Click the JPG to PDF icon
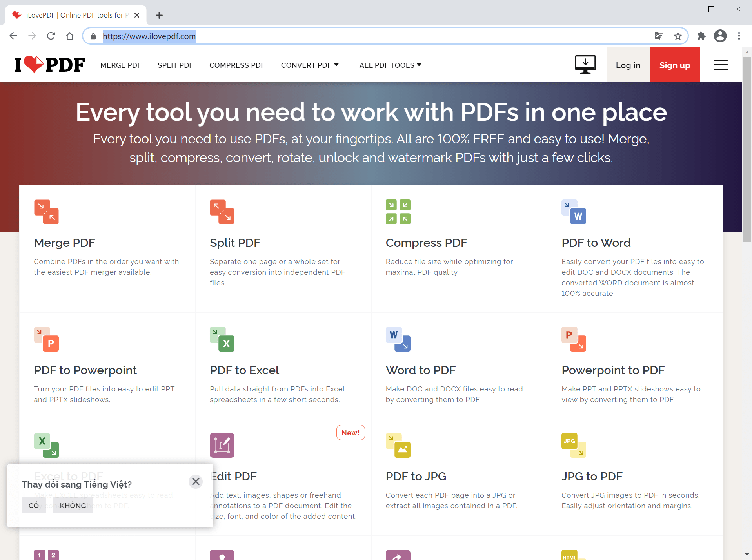Screen dimensions: 752x560 pos(574,445)
